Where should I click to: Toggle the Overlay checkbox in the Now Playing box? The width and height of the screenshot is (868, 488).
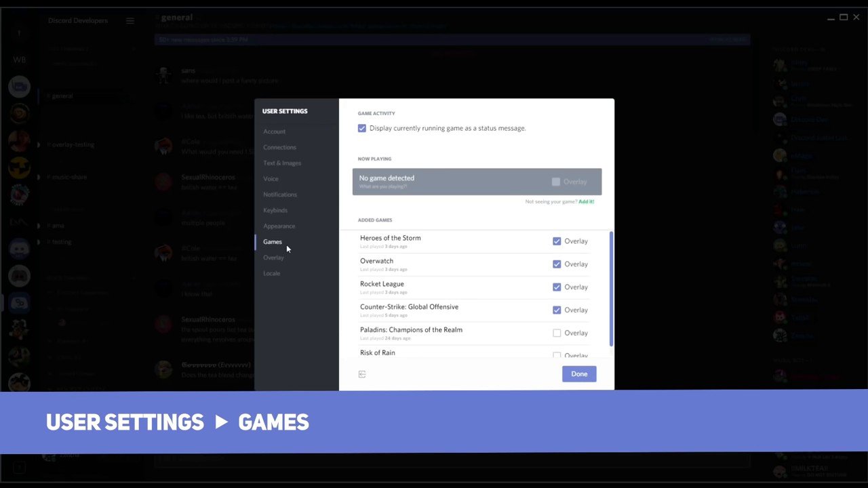tap(556, 182)
